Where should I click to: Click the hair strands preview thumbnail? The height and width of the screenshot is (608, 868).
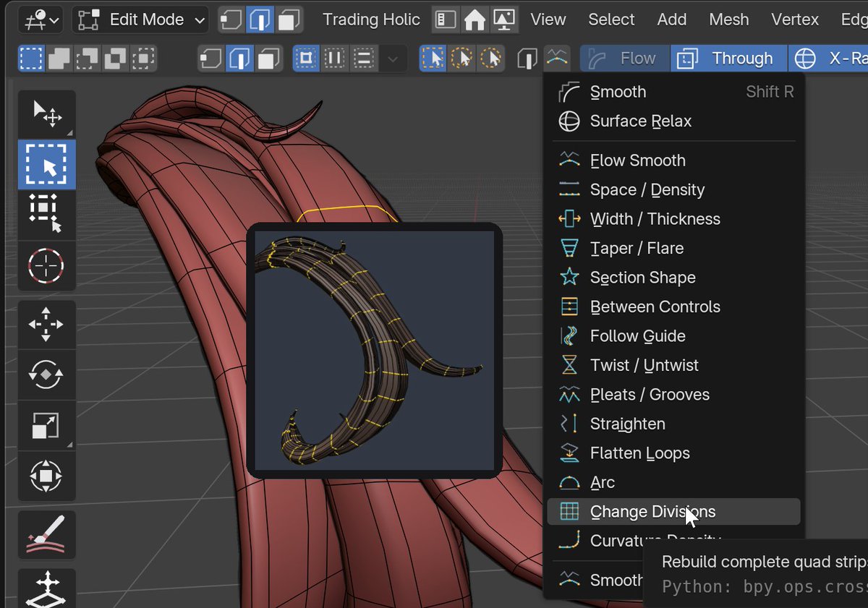point(375,351)
